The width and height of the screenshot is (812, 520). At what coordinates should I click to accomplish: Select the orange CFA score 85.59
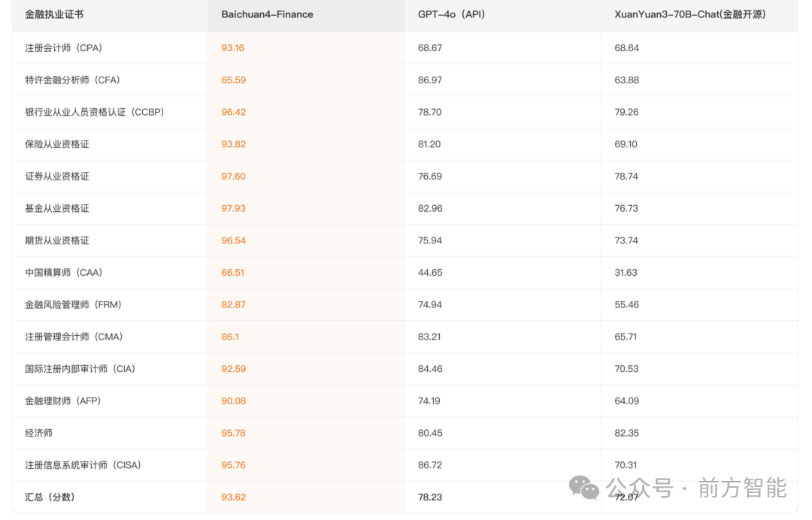[234, 80]
